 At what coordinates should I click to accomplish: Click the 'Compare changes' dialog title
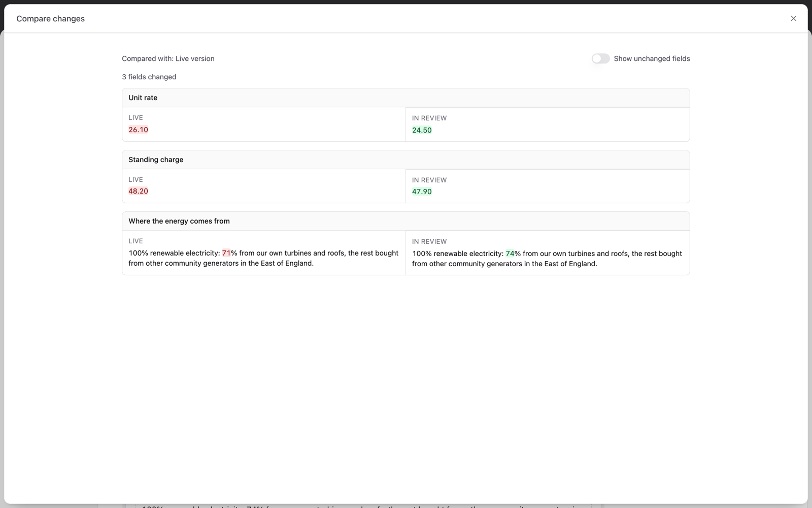pos(50,19)
